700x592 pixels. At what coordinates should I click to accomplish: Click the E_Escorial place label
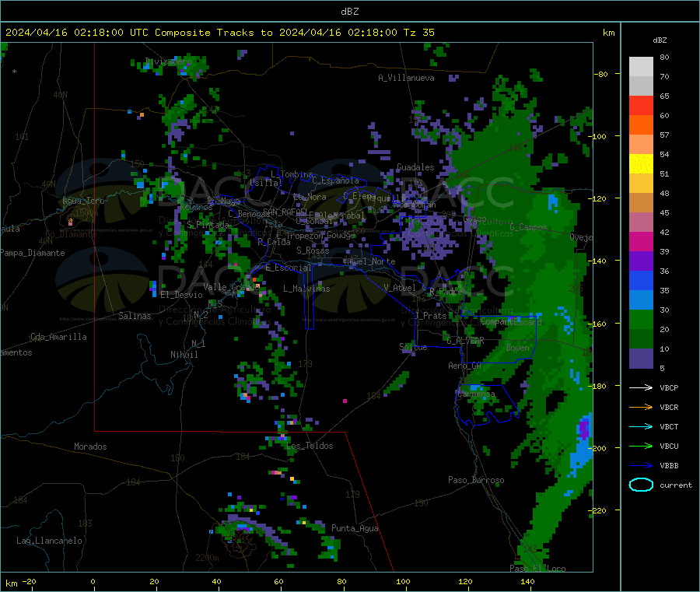pos(289,268)
